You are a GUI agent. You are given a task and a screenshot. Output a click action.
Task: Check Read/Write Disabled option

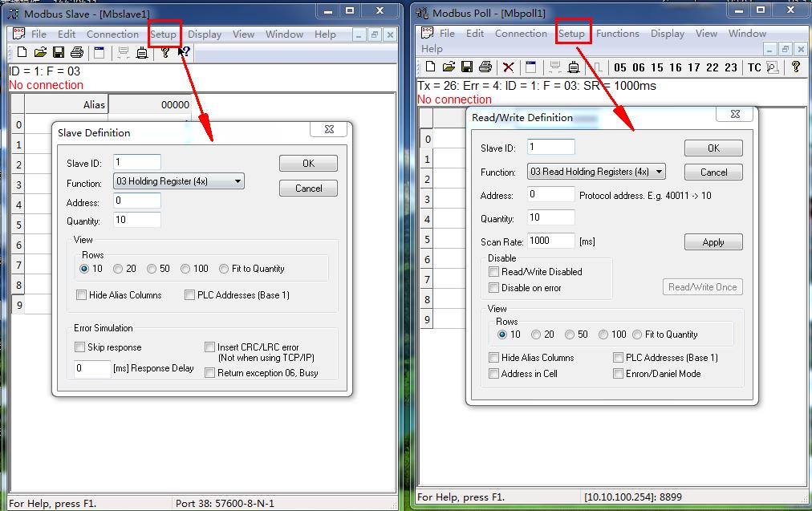494,272
